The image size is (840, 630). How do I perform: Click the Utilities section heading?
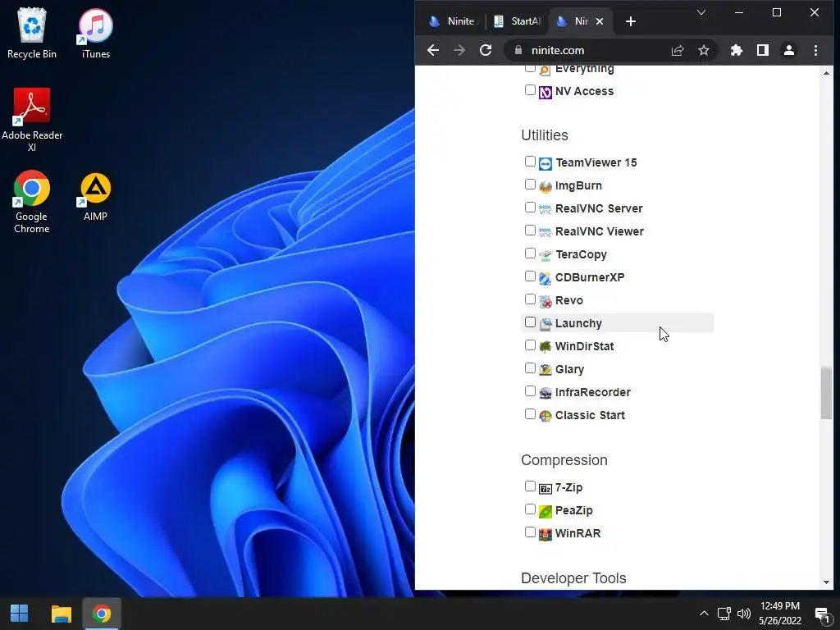pyautogui.click(x=545, y=135)
